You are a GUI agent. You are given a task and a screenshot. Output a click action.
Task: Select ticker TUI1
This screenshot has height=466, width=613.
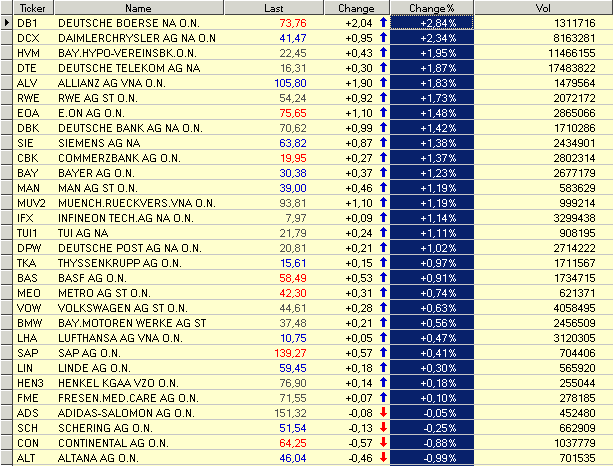(x=27, y=233)
